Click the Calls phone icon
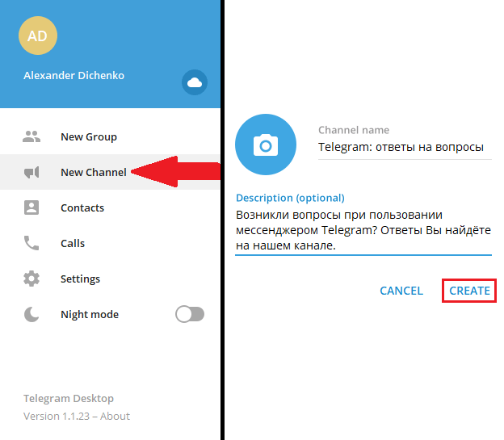 point(31,243)
